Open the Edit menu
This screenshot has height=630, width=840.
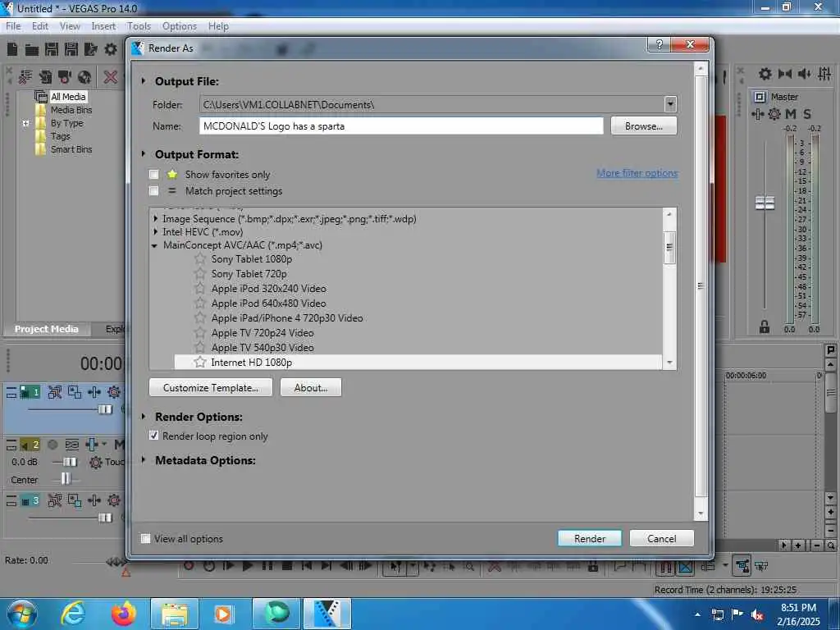coord(39,25)
